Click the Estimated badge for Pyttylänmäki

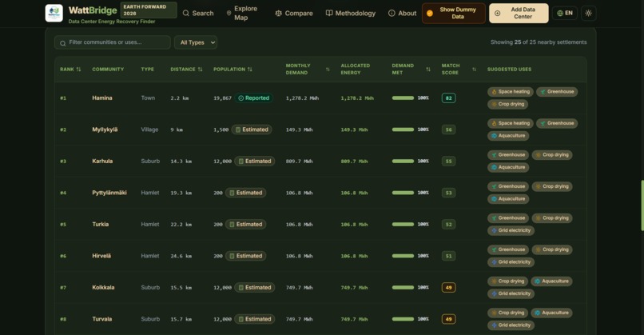(245, 193)
